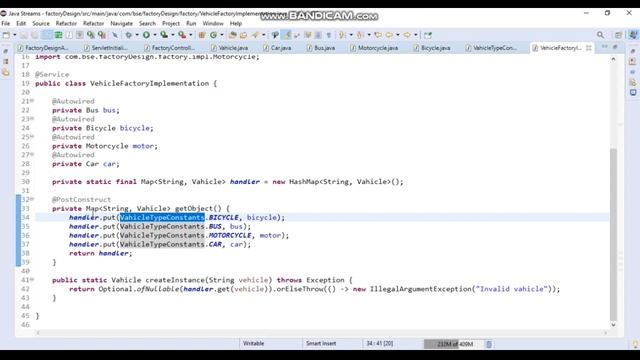The height and width of the screenshot is (360, 640).
Task: Click the Debug bug icon
Action: click(129, 35)
